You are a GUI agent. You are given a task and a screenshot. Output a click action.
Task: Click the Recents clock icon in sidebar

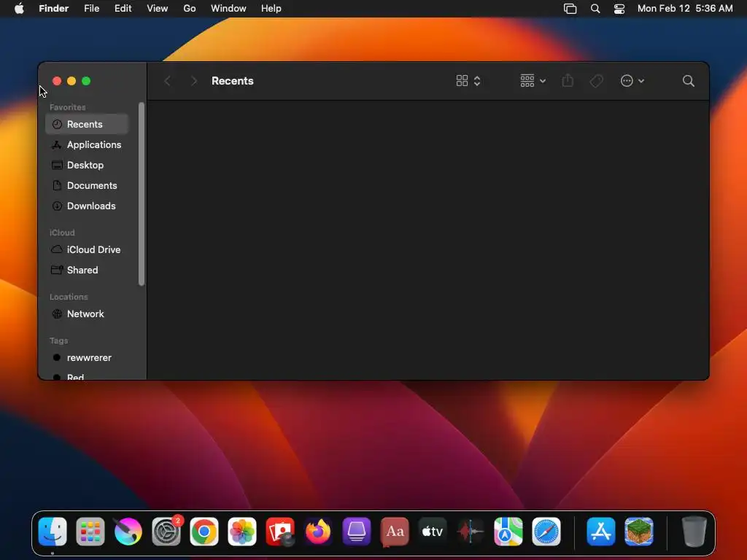point(57,124)
